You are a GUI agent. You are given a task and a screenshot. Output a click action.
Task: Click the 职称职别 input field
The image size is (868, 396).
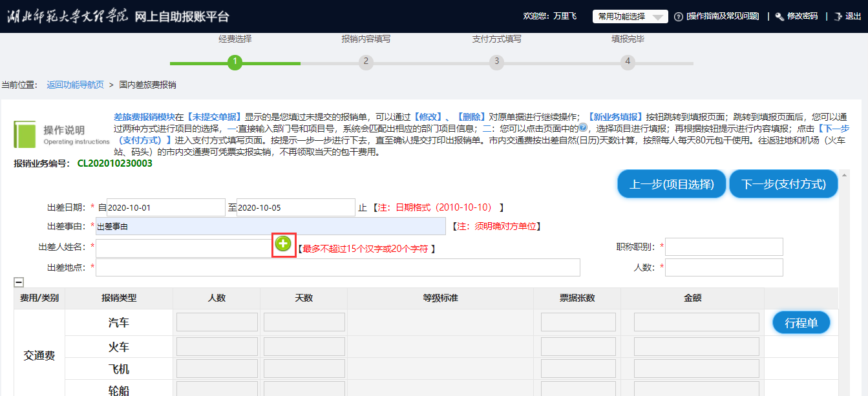724,247
